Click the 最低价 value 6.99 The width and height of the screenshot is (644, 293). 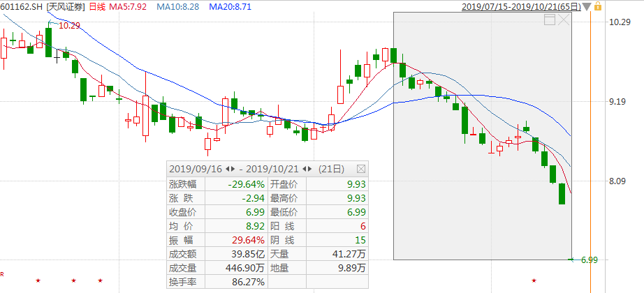[x=356, y=212]
